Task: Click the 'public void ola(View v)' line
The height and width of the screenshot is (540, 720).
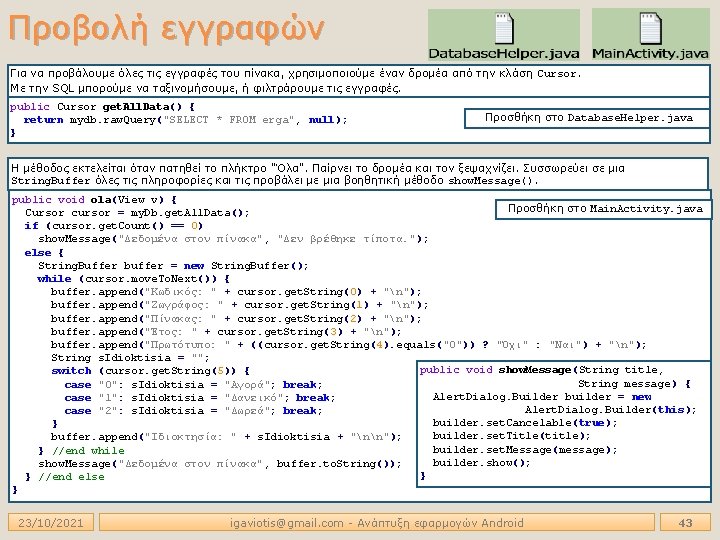Action: pos(94,200)
